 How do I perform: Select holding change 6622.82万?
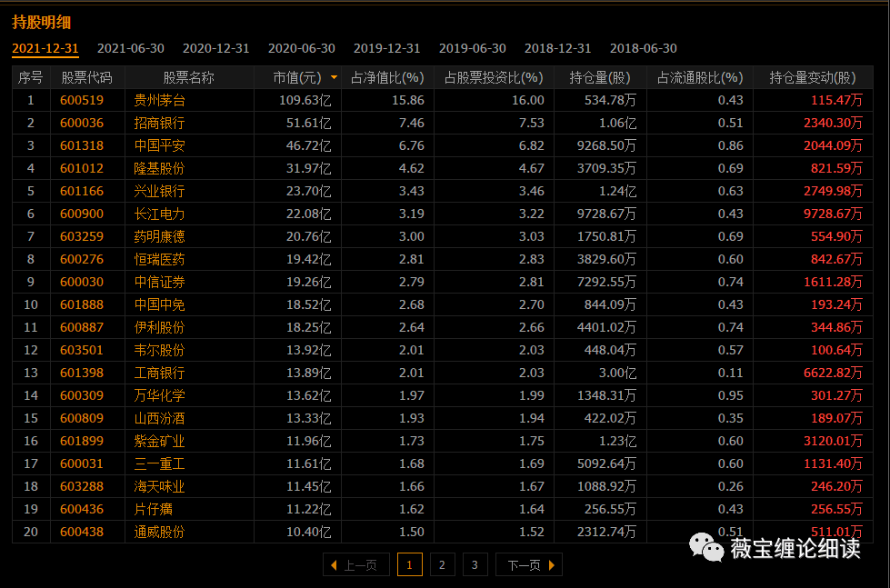coord(833,373)
